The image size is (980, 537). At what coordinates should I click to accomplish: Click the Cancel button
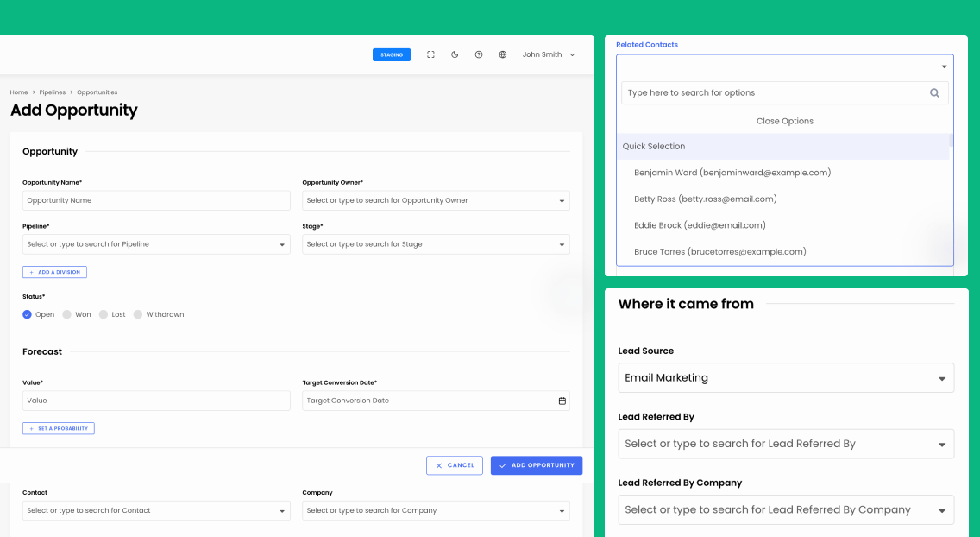click(x=455, y=465)
